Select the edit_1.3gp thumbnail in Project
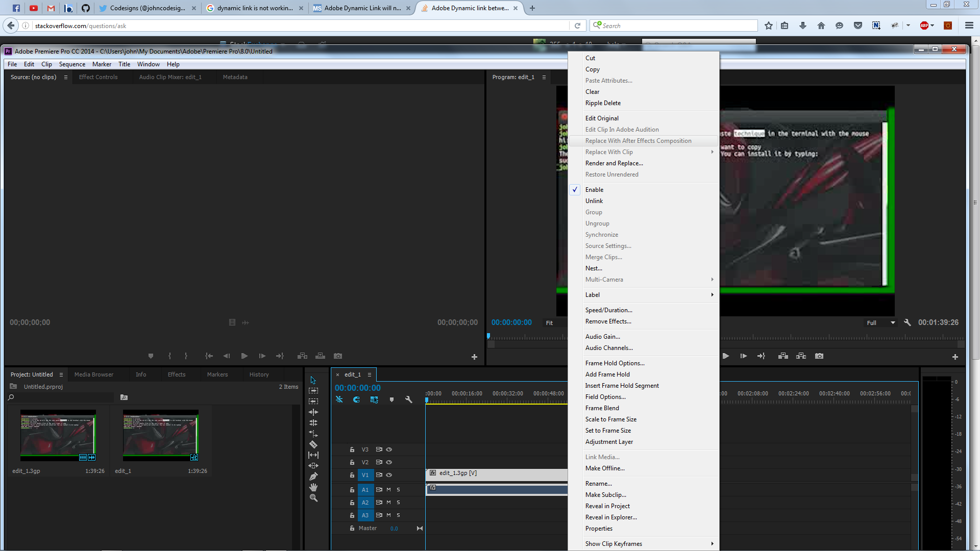 [x=58, y=435]
